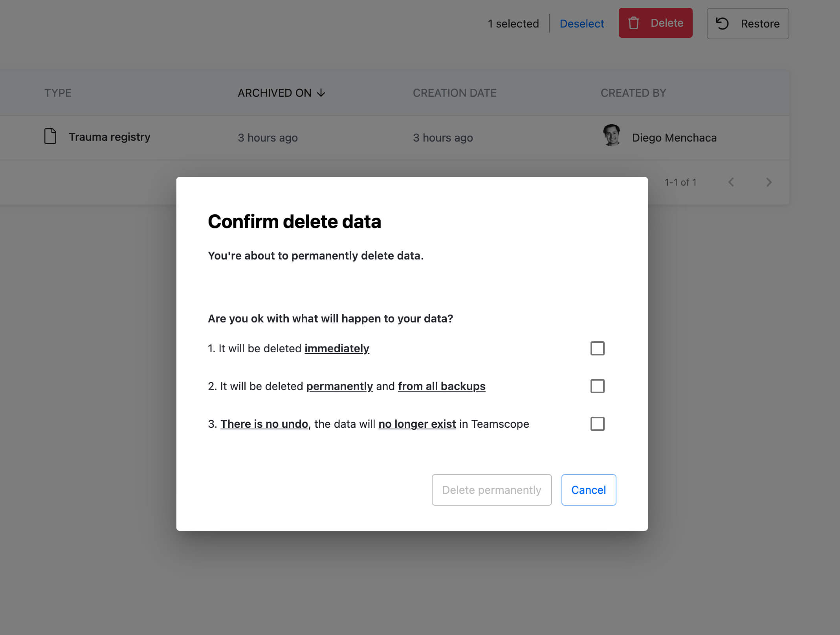
Task: Go to the previous page chevron
Action: 731,182
